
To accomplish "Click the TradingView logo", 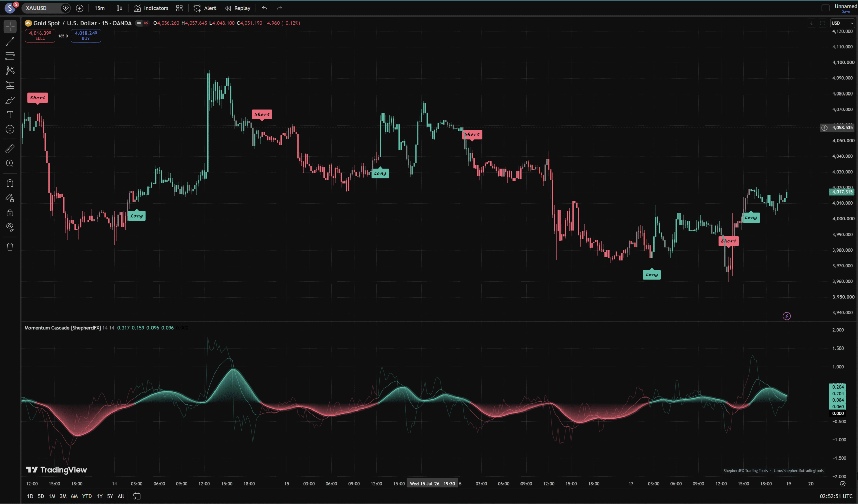I will coord(57,470).
